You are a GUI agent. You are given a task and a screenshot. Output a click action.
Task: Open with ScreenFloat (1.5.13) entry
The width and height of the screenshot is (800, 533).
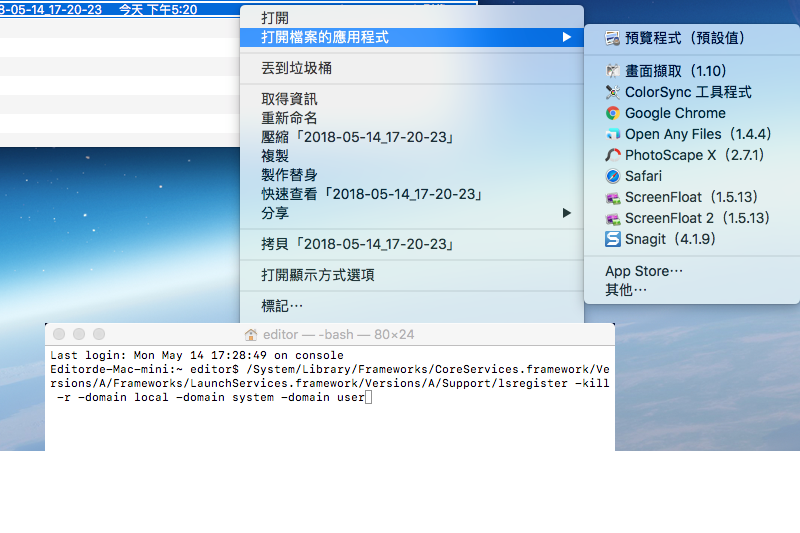coord(692,197)
